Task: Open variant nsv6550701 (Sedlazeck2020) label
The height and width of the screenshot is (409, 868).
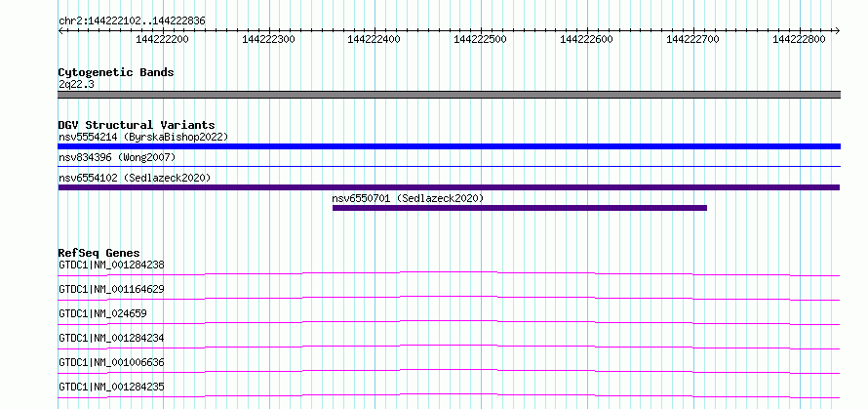Action: point(408,198)
